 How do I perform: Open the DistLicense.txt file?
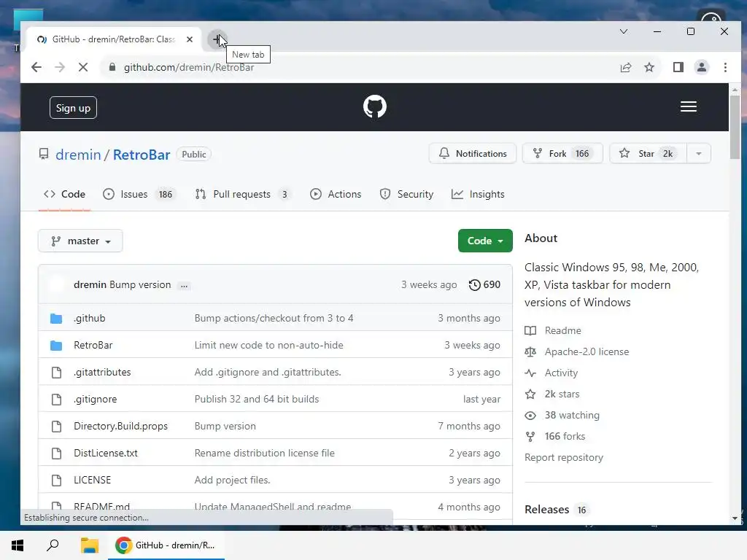[x=106, y=454]
